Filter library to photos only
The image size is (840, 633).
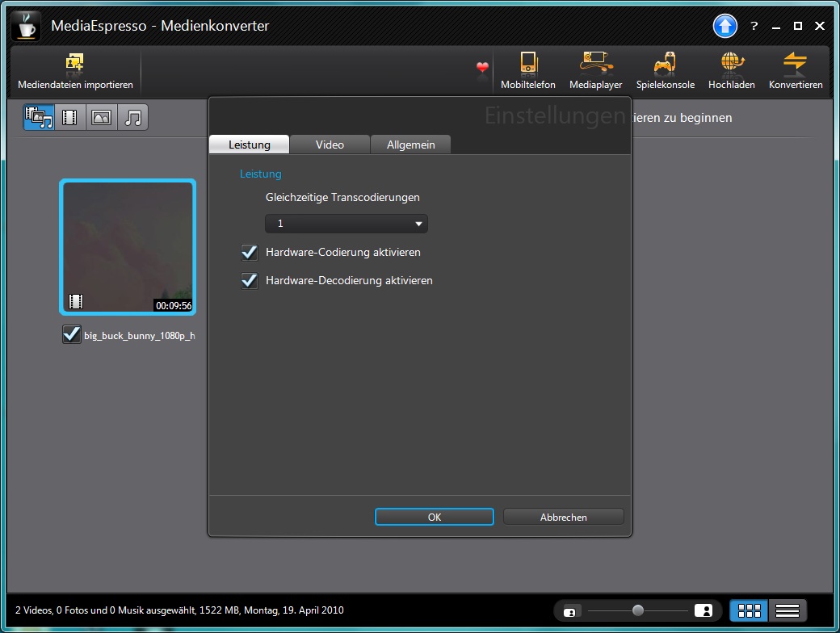tap(101, 117)
